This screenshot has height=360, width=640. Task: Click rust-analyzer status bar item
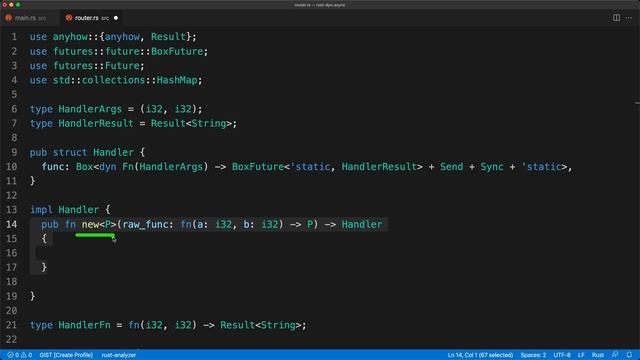119,355
